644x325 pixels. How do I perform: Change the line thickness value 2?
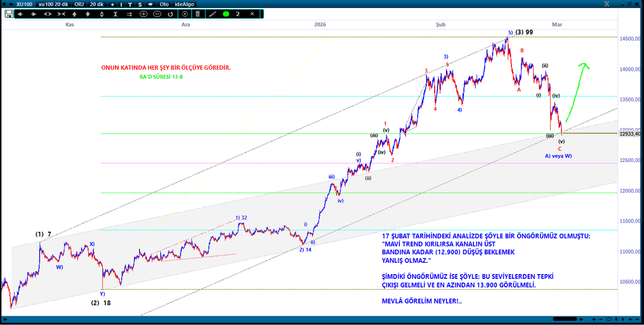(x=238, y=14)
